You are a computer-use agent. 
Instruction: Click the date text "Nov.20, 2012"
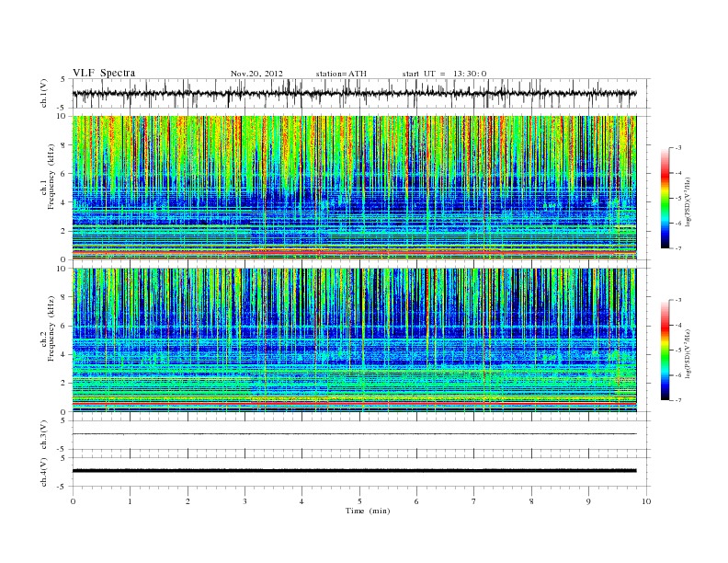pos(256,74)
